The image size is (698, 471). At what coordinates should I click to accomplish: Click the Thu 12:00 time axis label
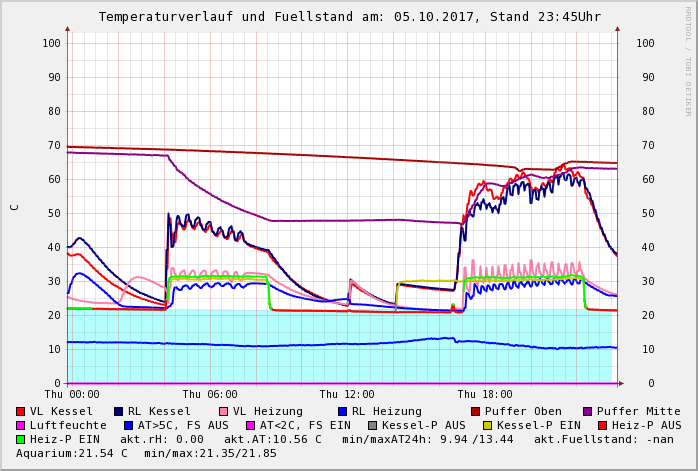pyautogui.click(x=347, y=395)
